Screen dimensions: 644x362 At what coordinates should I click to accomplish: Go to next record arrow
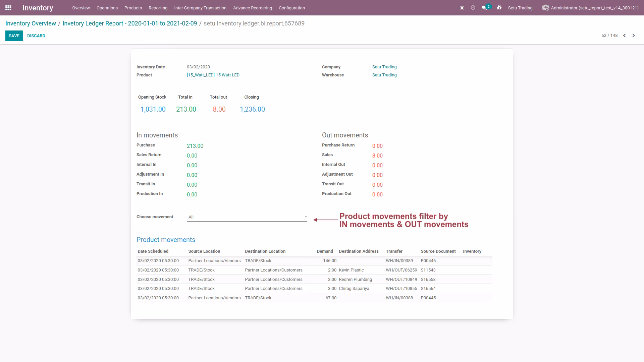(634, 36)
